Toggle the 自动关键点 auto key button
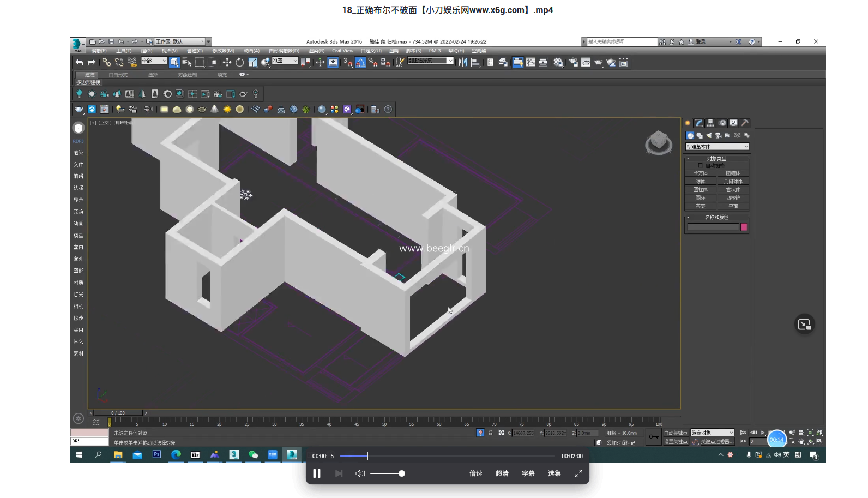The image size is (868, 498). tap(676, 433)
